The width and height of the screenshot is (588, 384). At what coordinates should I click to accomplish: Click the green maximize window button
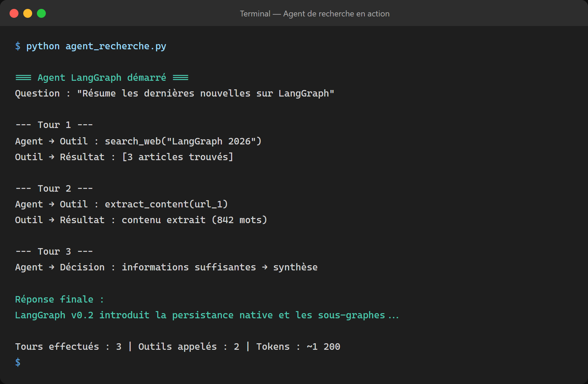pos(41,13)
